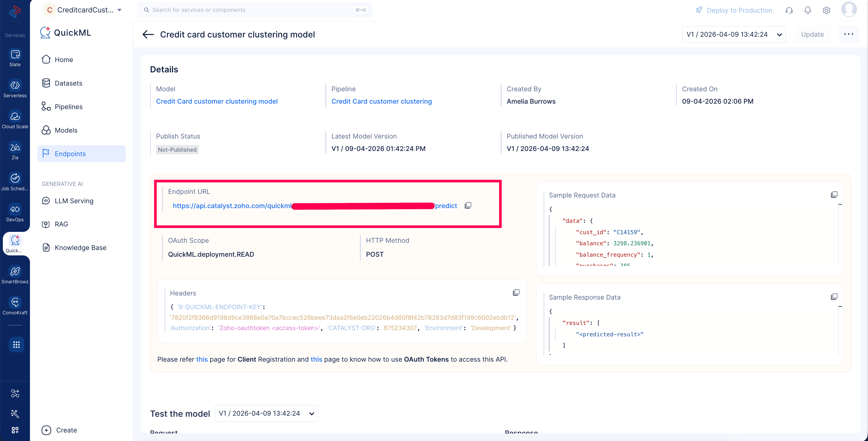Copy the Sample Response Data
Viewport: 868px width, 441px height.
(x=834, y=297)
